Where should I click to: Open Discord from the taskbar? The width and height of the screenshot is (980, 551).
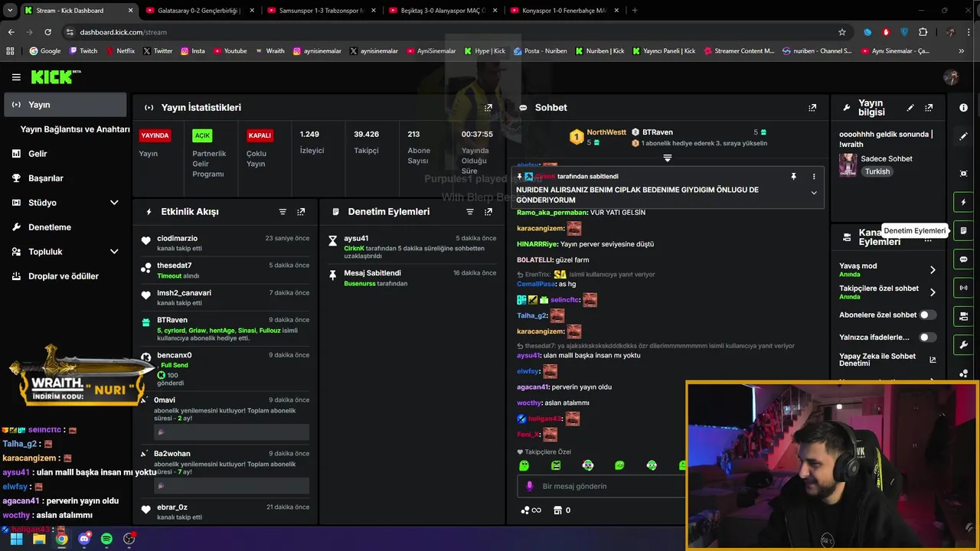(84, 539)
